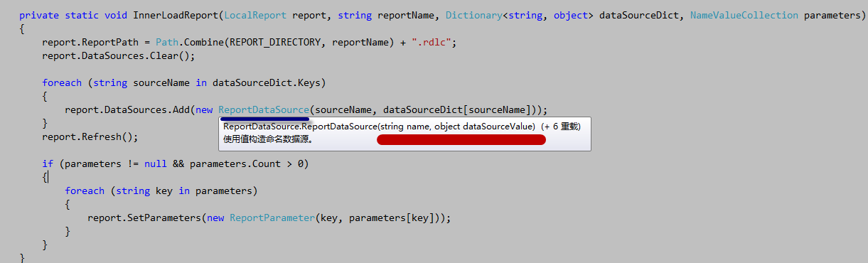Place the cursor on the private keyword

point(39,15)
